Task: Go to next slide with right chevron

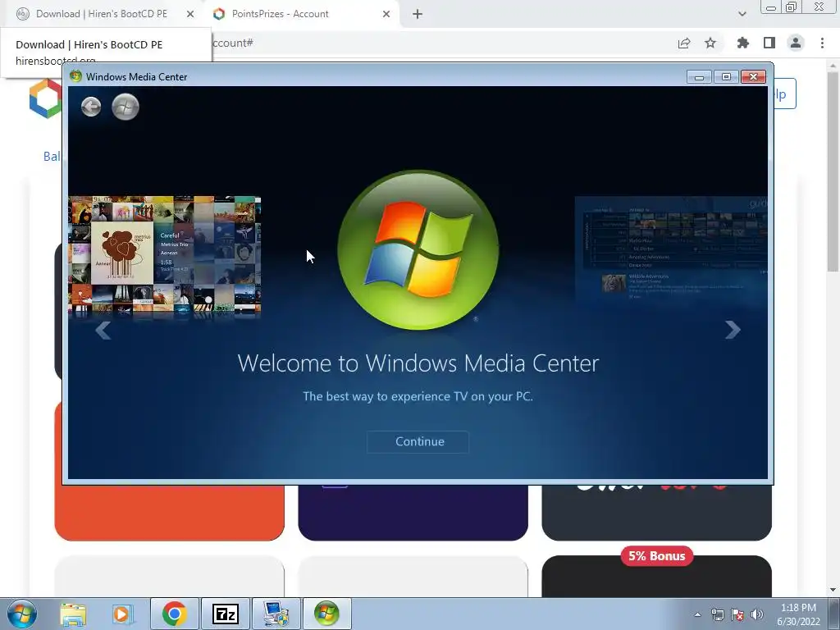Action: coord(733,330)
